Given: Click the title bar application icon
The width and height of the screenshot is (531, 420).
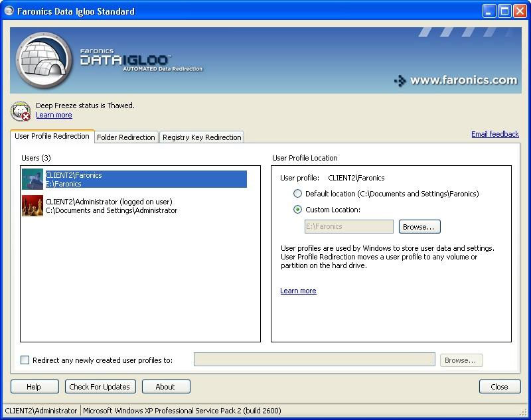Looking at the screenshot, I should [x=9, y=11].
